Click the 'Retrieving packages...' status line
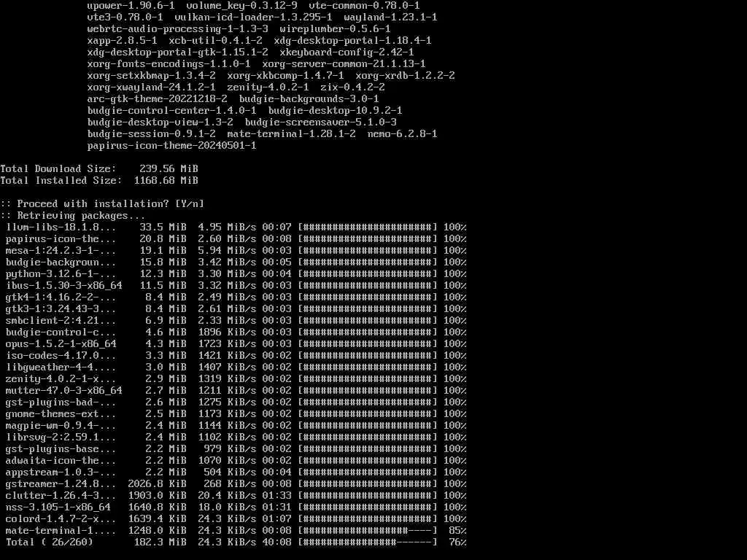This screenshot has height=560, width=747. coord(73,216)
